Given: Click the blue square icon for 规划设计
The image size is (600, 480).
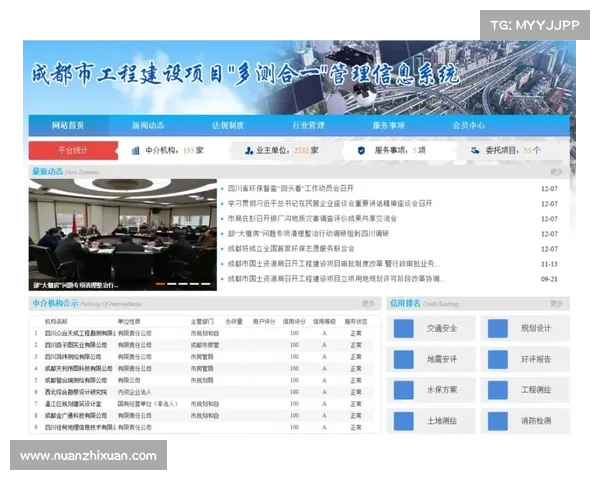Looking at the screenshot, I should pos(497,328).
